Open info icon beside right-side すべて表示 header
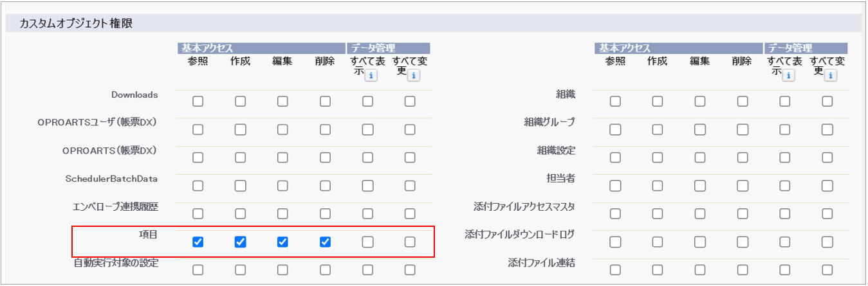The height and width of the screenshot is (286, 868). pos(788,76)
